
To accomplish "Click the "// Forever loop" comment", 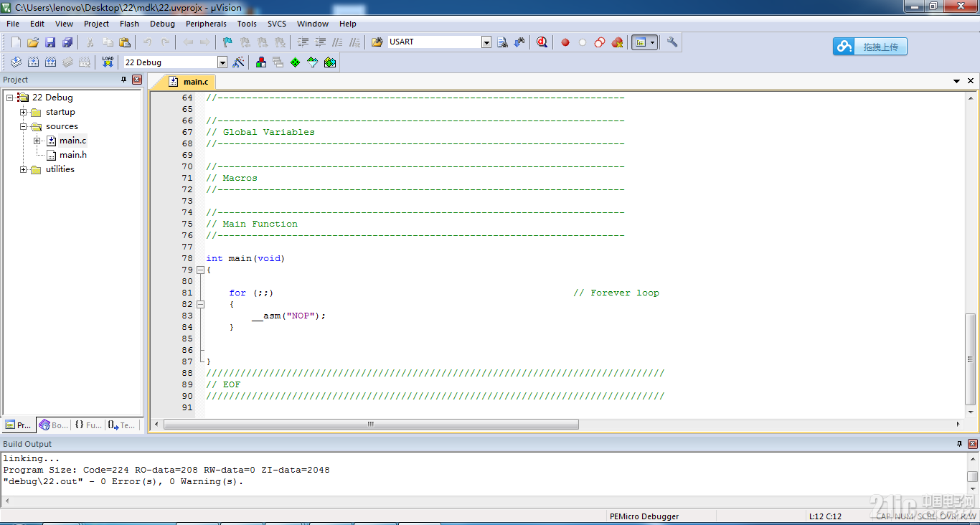I will click(616, 293).
